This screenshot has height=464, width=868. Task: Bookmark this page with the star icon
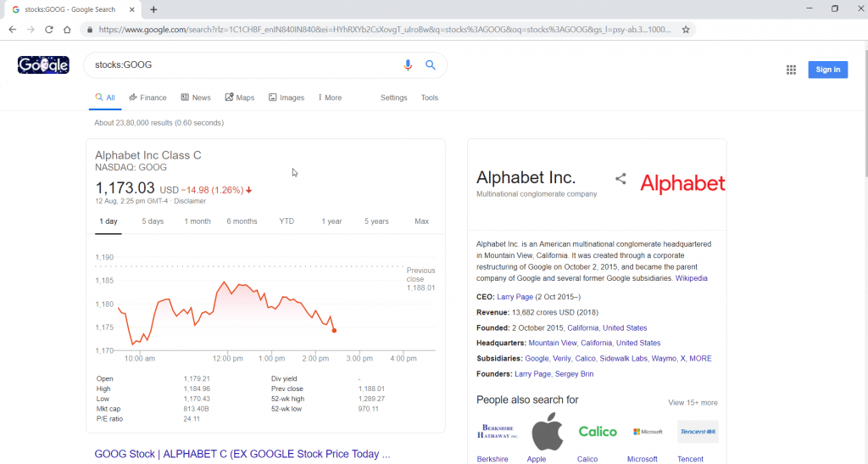pyautogui.click(x=686, y=30)
